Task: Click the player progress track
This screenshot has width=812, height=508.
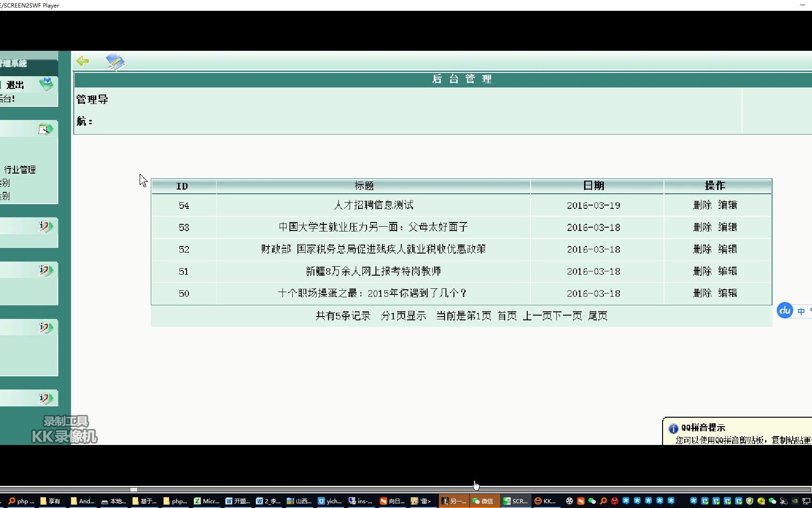Action: pos(406,490)
